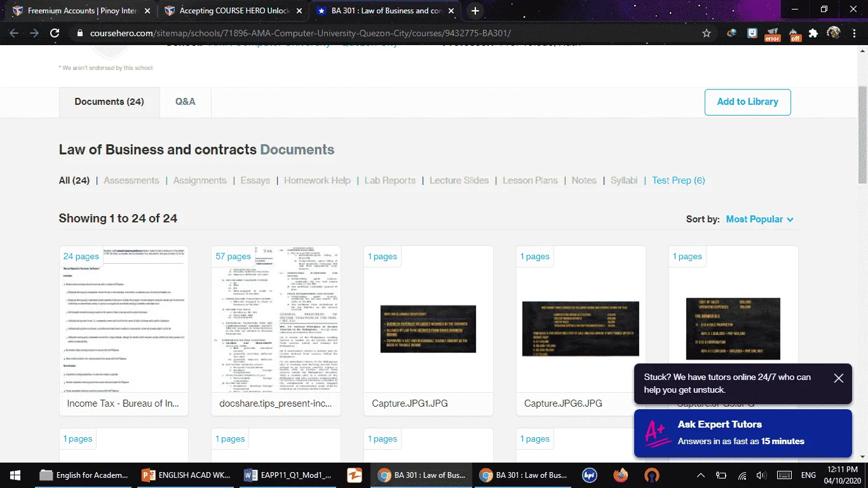Open the Capture.JPG1.JPG document thumbnail
868x488 pixels.
[x=428, y=319]
